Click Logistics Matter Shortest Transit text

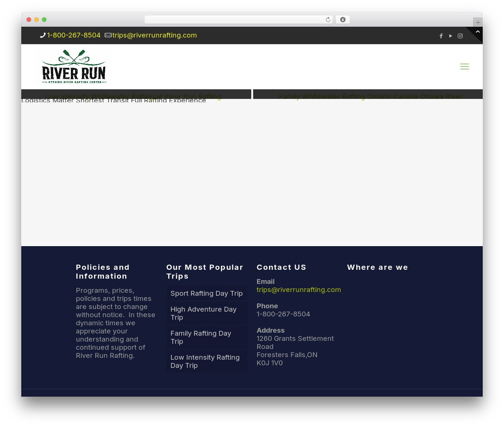[114, 101]
